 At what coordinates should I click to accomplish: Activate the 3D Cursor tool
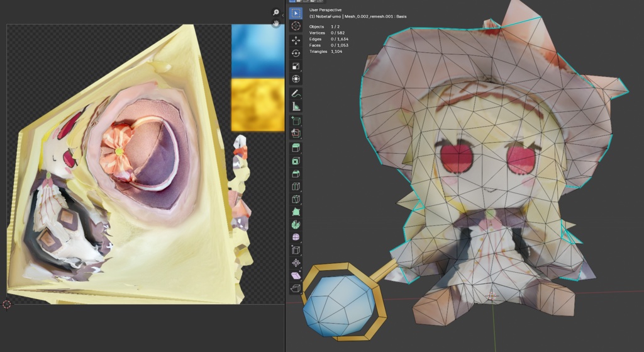[x=296, y=26]
